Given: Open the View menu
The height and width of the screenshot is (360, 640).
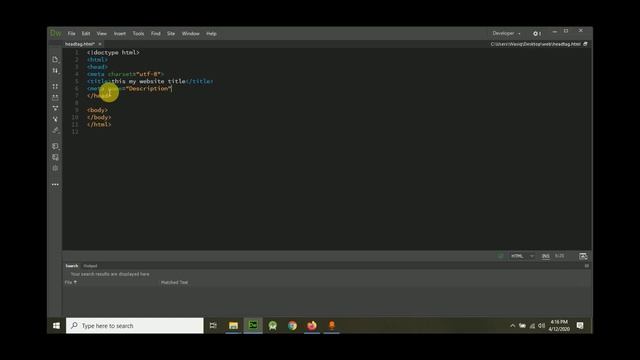Looking at the screenshot, I should click(x=102, y=33).
